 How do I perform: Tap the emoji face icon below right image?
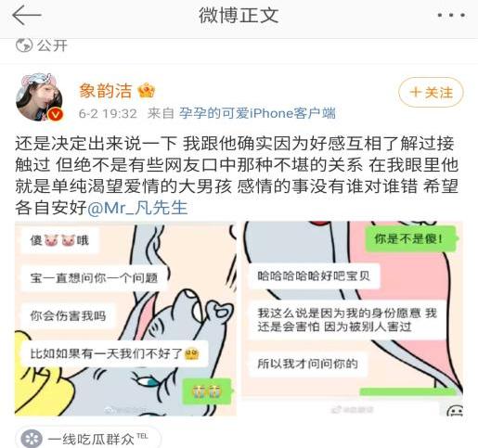pyautogui.click(x=455, y=411)
